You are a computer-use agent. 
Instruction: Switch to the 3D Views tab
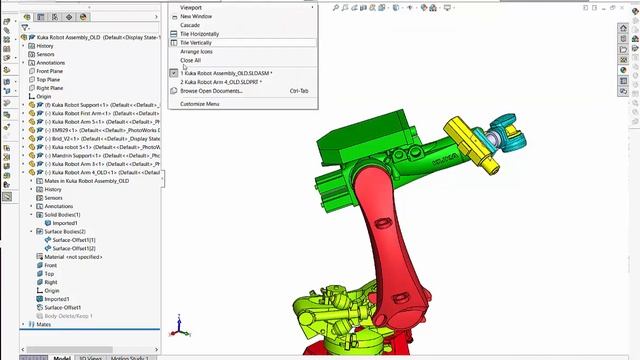tap(91, 358)
